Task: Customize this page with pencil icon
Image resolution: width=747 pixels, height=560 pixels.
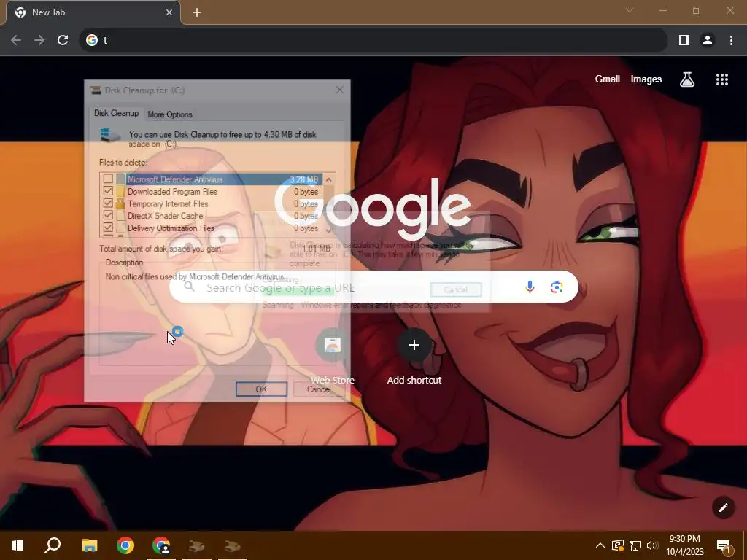Action: tap(723, 507)
